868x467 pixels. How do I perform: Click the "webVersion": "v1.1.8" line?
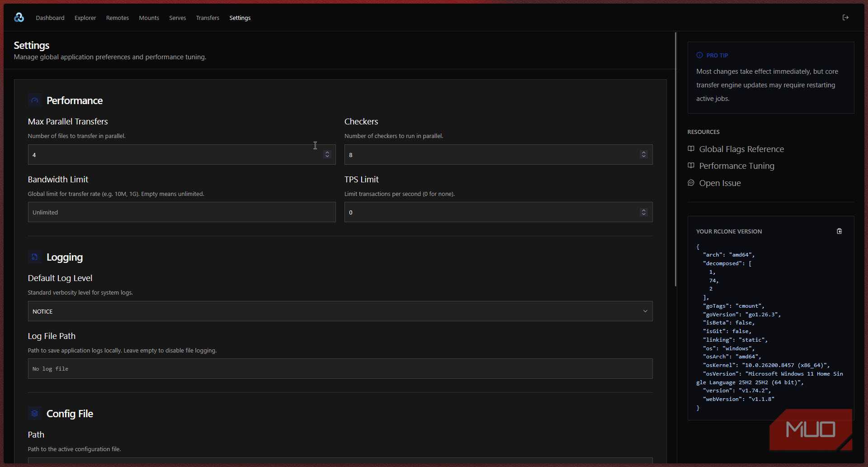tap(739, 399)
